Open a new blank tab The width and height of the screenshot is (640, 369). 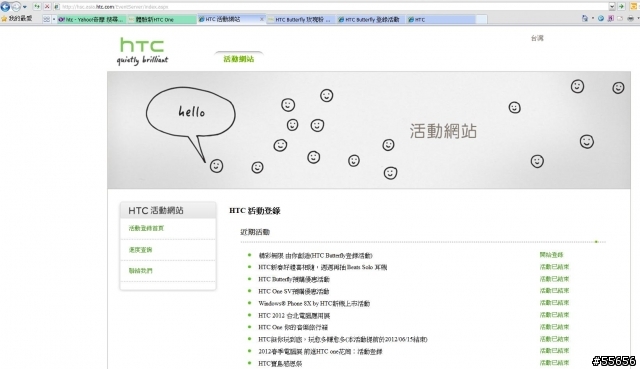[482, 19]
